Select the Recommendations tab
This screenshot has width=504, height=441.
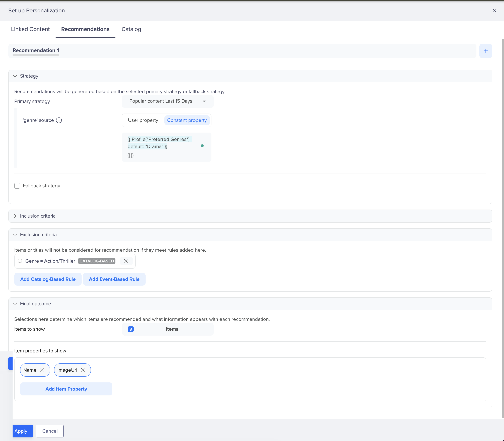point(85,29)
